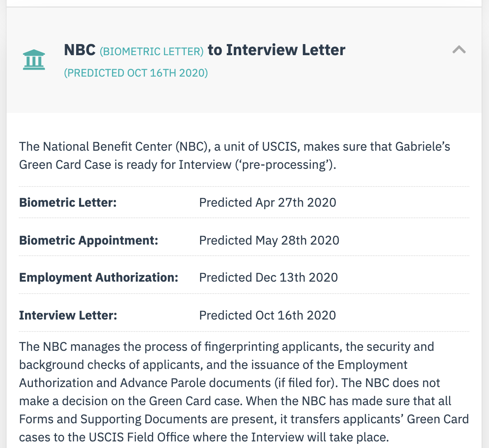Image resolution: width=489 pixels, height=448 pixels.
Task: Click the NBC to Interview Letter heading
Action: click(205, 50)
